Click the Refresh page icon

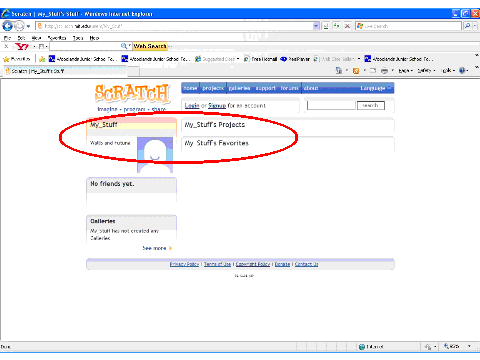(x=337, y=26)
